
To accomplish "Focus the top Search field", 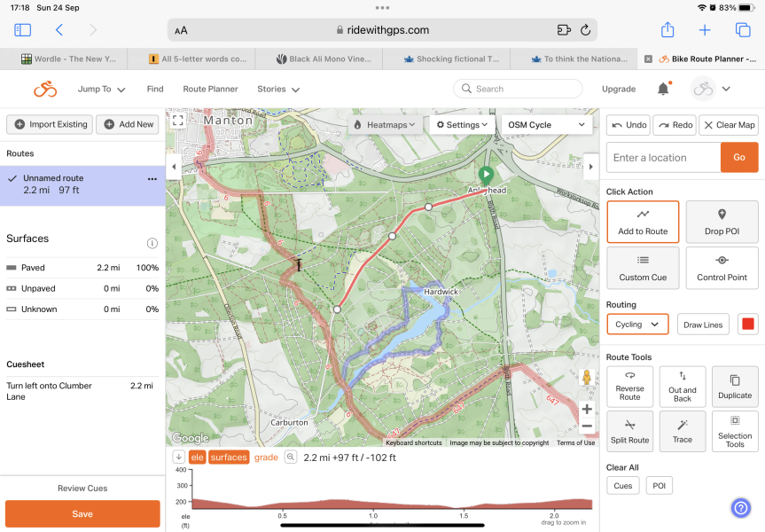I will pyautogui.click(x=518, y=89).
